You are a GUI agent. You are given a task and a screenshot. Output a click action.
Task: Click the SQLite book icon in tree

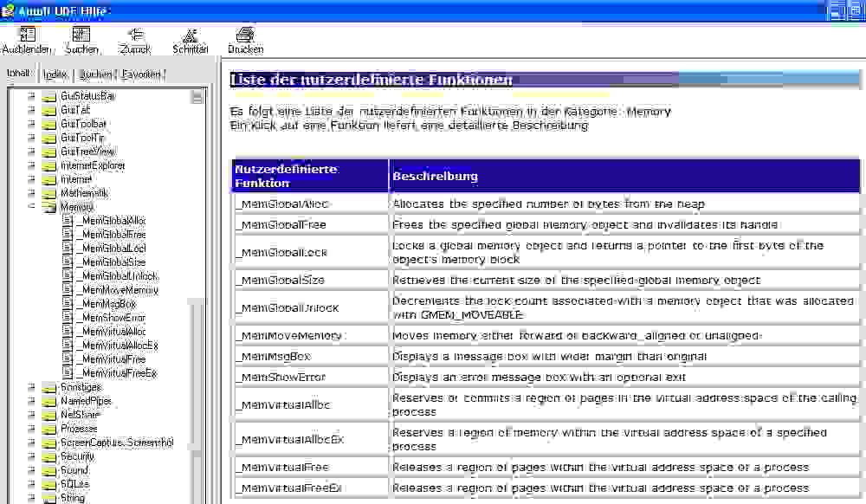coord(49,484)
